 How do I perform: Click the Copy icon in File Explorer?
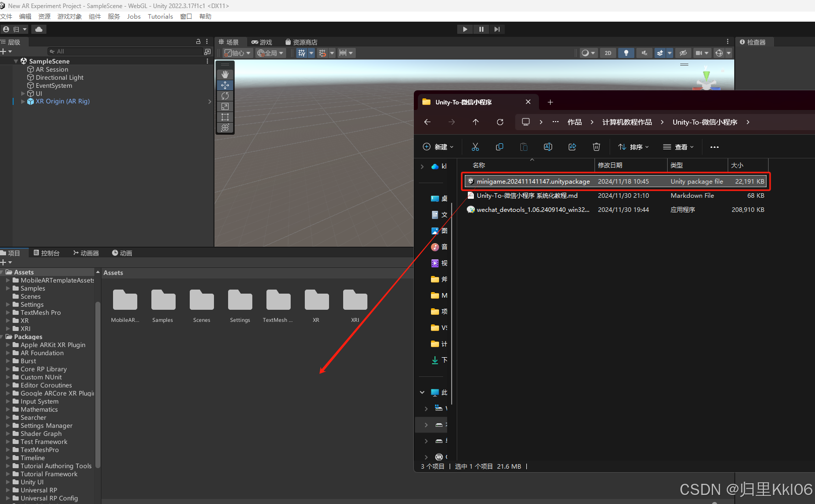coord(500,147)
